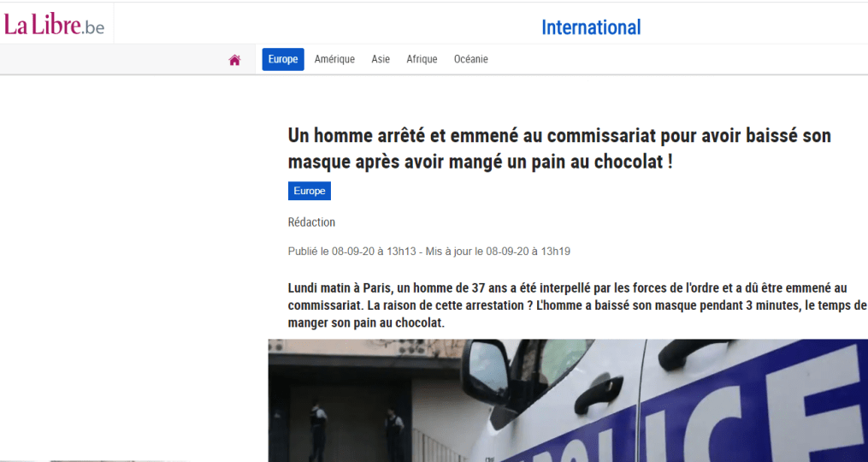The width and height of the screenshot is (868, 462).
Task: Select the Europe tab in the navigation bar
Action: tap(283, 59)
